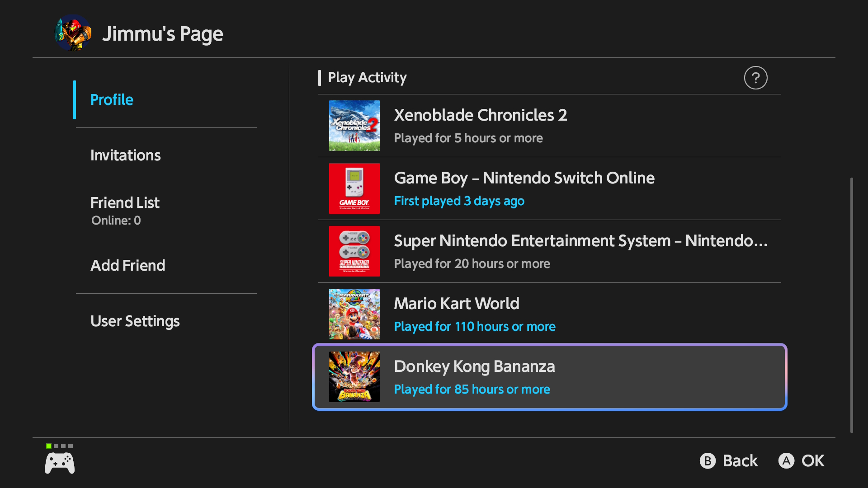The width and height of the screenshot is (868, 488).
Task: Click the Donkey Kong Bananza icon
Action: [x=354, y=377]
